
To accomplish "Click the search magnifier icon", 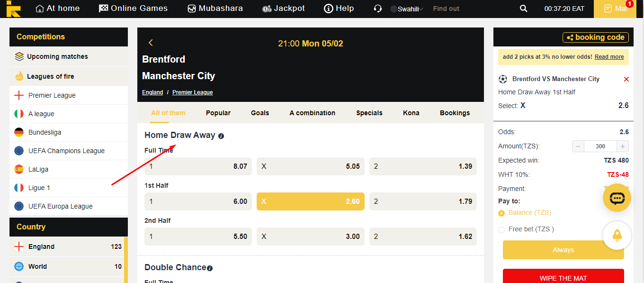I will tap(523, 9).
